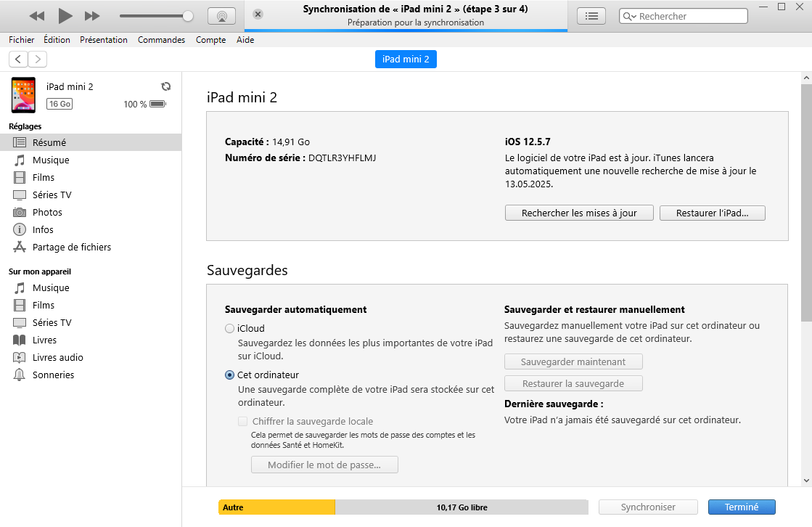Click the 10,17 Go libre storage bar
The height and width of the screenshot is (527, 812).
pyautogui.click(x=462, y=507)
